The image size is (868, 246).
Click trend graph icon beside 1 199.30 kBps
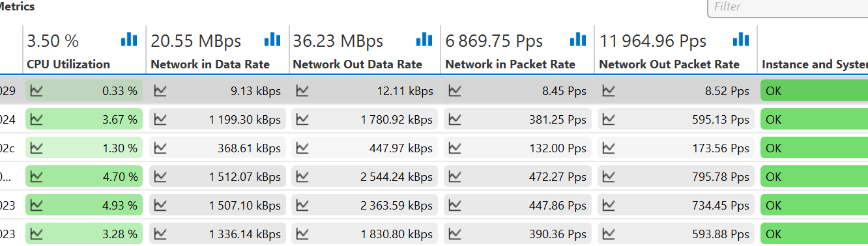coord(160,120)
